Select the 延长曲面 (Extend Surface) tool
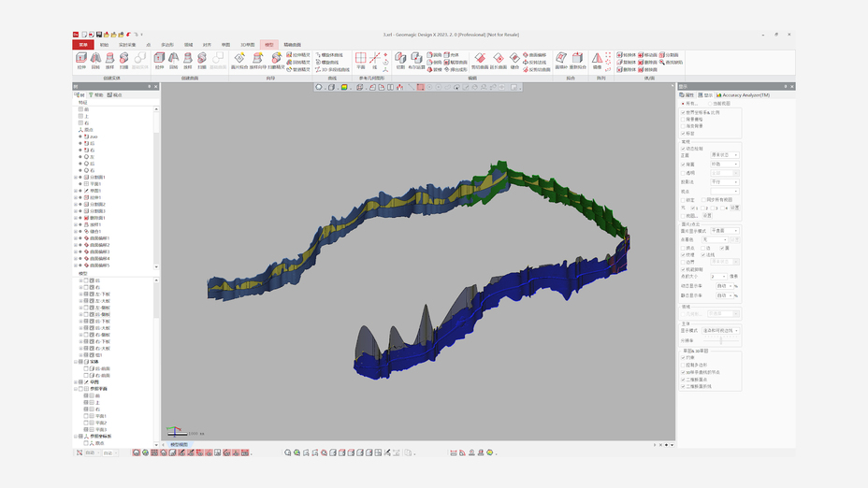The width and height of the screenshot is (868, 488). (499, 61)
